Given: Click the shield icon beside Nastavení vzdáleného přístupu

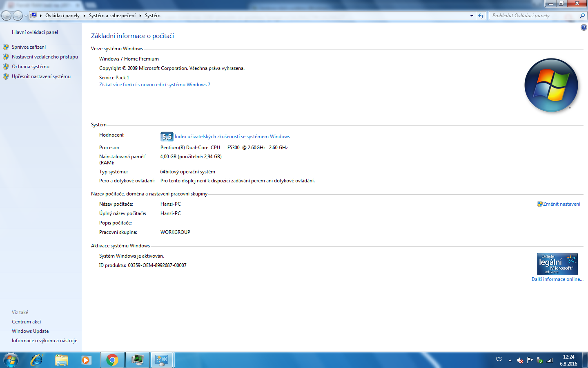Looking at the screenshot, I should 6,57.
